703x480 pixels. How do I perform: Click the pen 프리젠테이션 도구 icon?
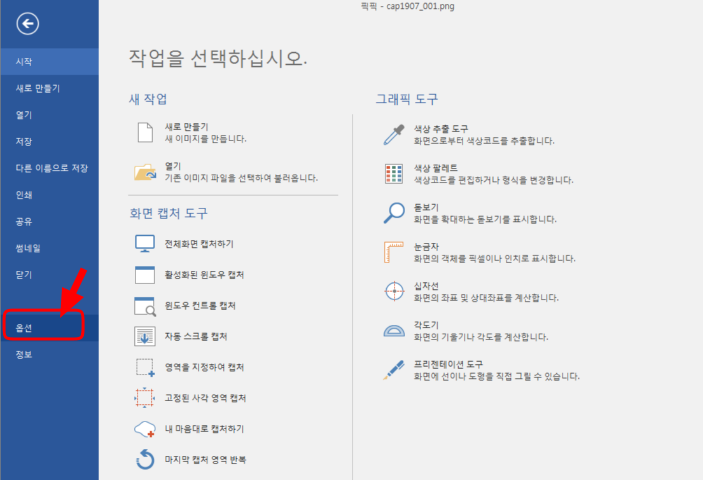(x=393, y=370)
